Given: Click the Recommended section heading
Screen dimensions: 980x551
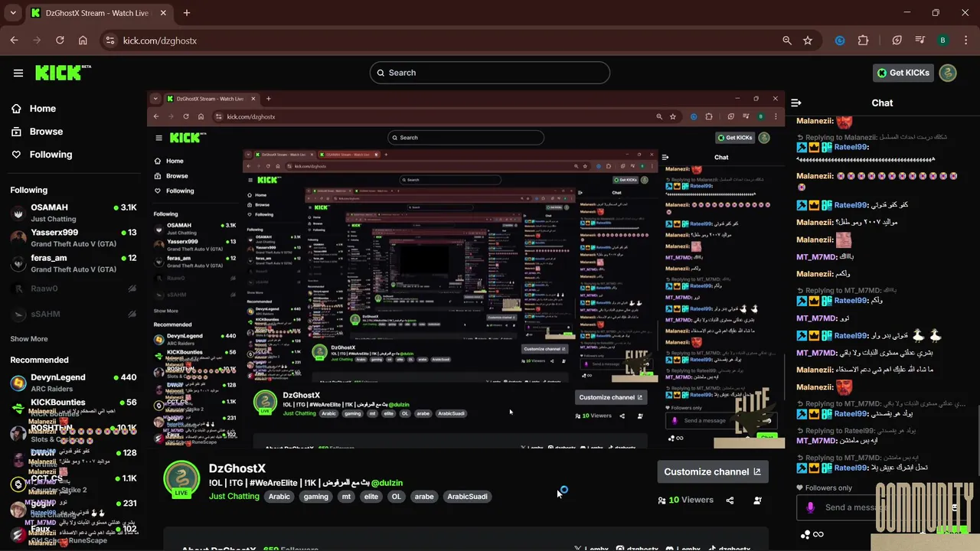Looking at the screenshot, I should (39, 360).
